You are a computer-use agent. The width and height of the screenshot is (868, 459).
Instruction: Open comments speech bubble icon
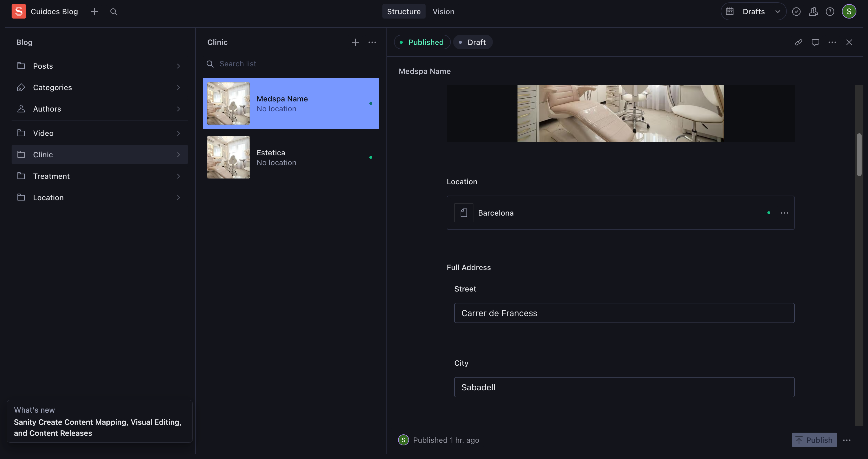[816, 42]
